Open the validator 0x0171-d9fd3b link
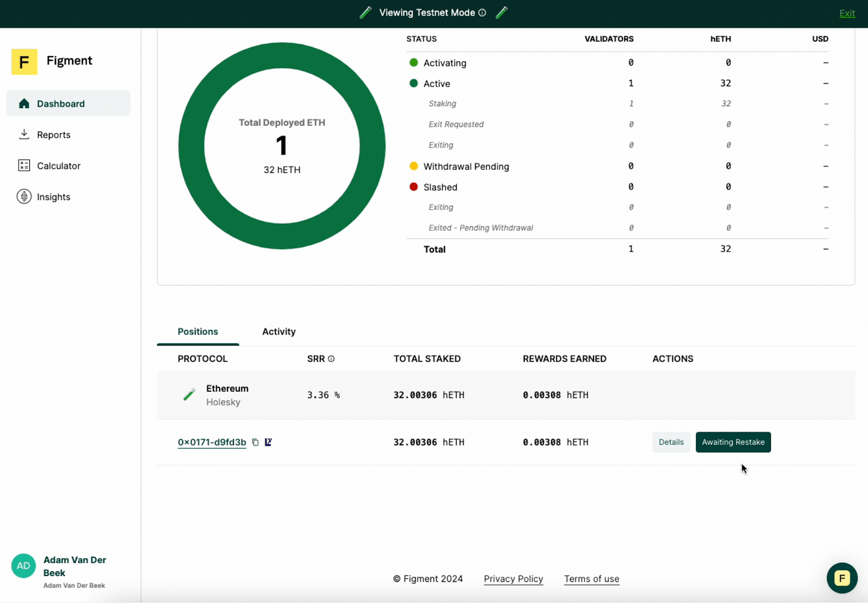Image resolution: width=868 pixels, height=603 pixels. click(x=212, y=442)
